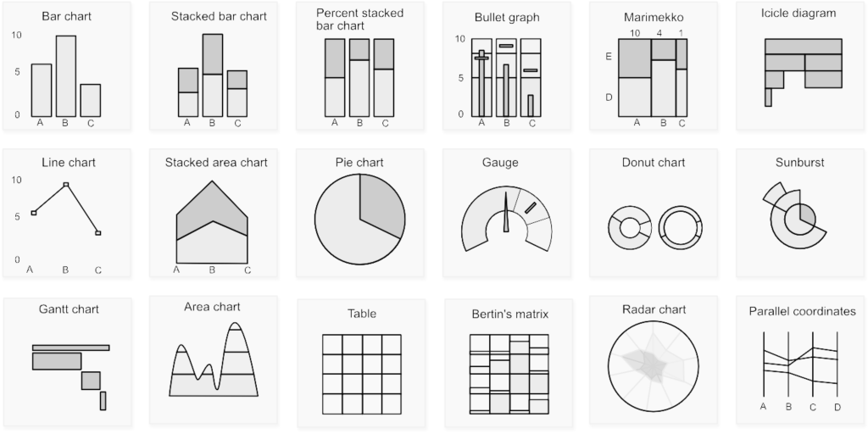Choose the Stacked bar chart icon
This screenshot has width=868, height=434.
212,76
